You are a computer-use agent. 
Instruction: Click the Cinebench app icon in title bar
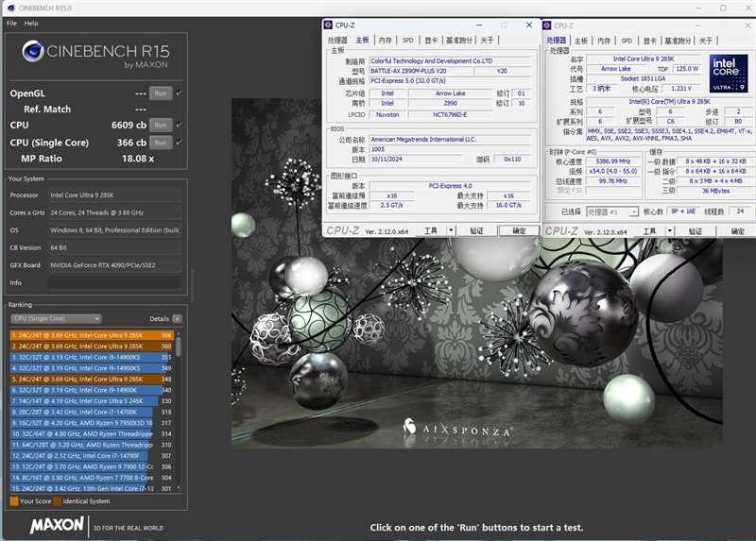pos(10,8)
